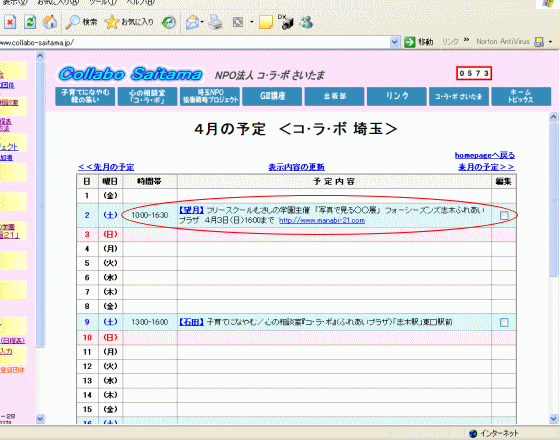Open the http://www.manabi-21.com link

click(322, 220)
